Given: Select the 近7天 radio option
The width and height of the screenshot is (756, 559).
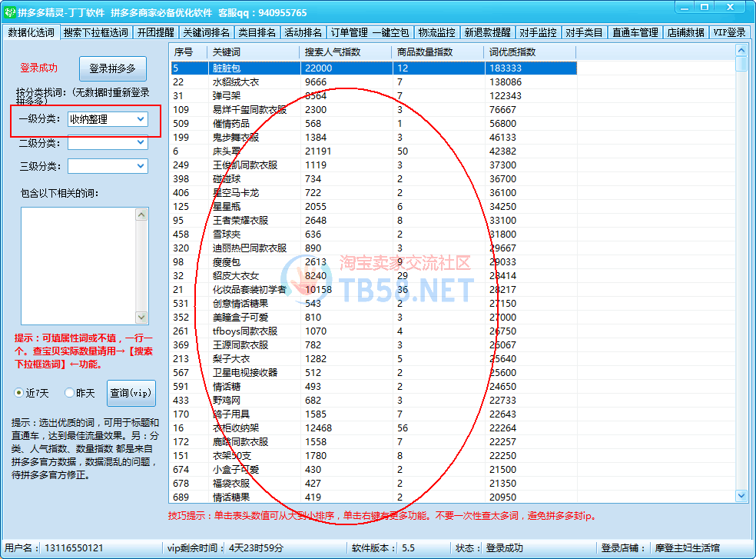Looking at the screenshot, I should pyautogui.click(x=19, y=393).
